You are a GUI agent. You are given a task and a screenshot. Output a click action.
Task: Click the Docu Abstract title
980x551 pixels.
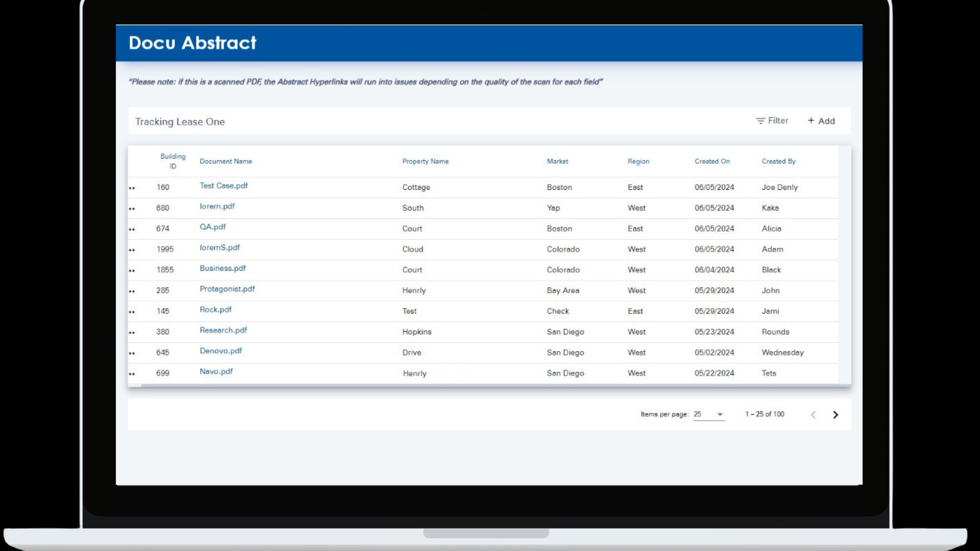click(192, 43)
